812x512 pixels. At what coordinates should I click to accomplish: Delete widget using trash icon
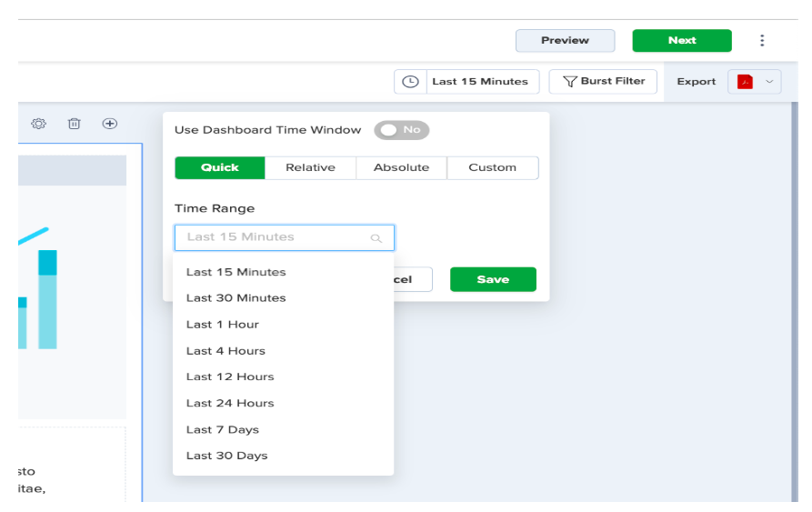point(74,124)
